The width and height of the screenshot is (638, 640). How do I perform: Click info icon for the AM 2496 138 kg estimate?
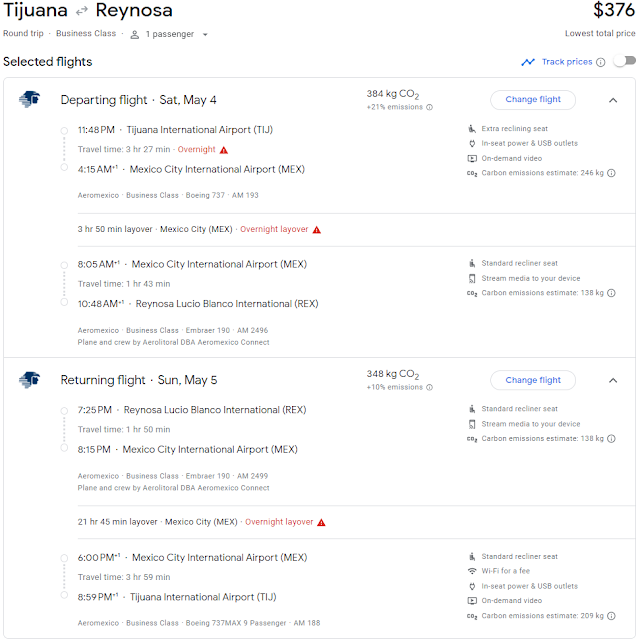[x=611, y=293]
